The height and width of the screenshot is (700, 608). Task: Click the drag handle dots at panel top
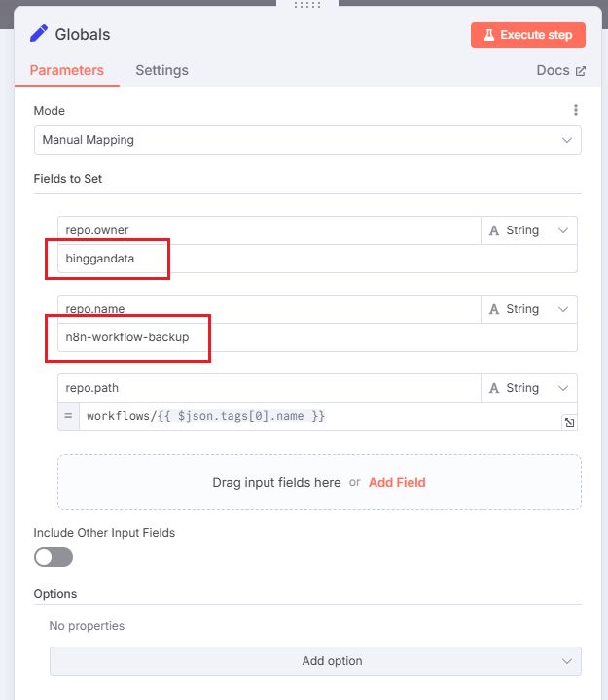pos(306,5)
